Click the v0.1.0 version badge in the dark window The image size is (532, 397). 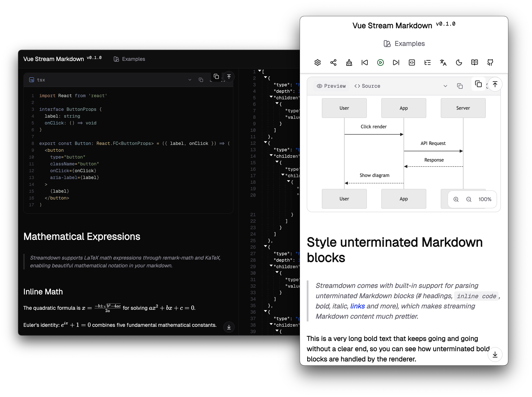(x=94, y=58)
